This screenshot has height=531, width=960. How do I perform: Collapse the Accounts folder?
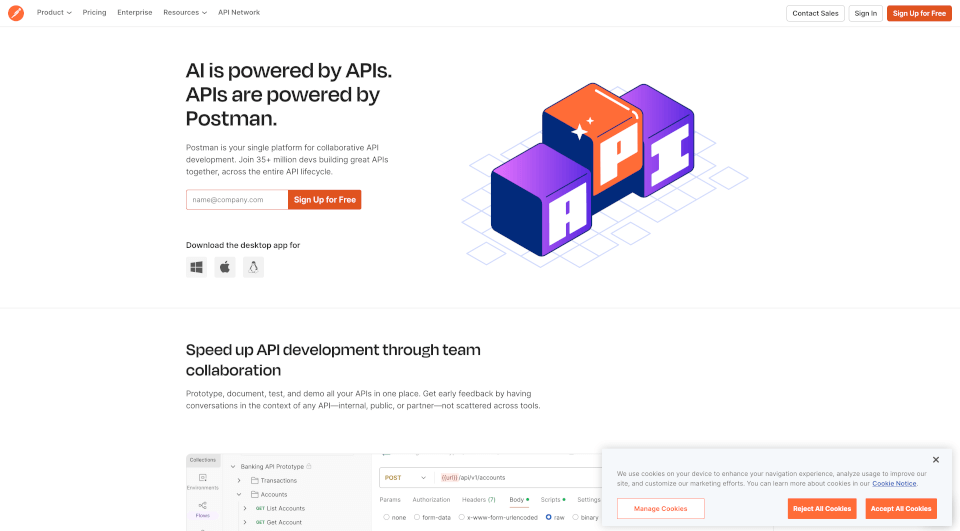point(239,494)
